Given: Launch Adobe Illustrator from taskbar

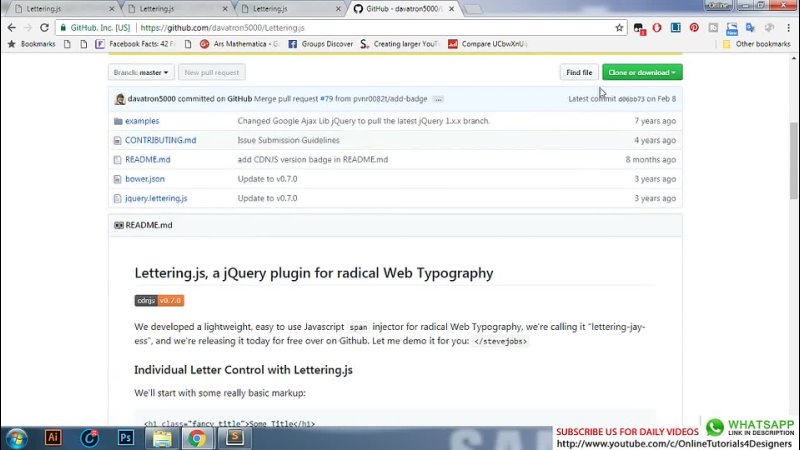Looking at the screenshot, I should coord(53,438).
